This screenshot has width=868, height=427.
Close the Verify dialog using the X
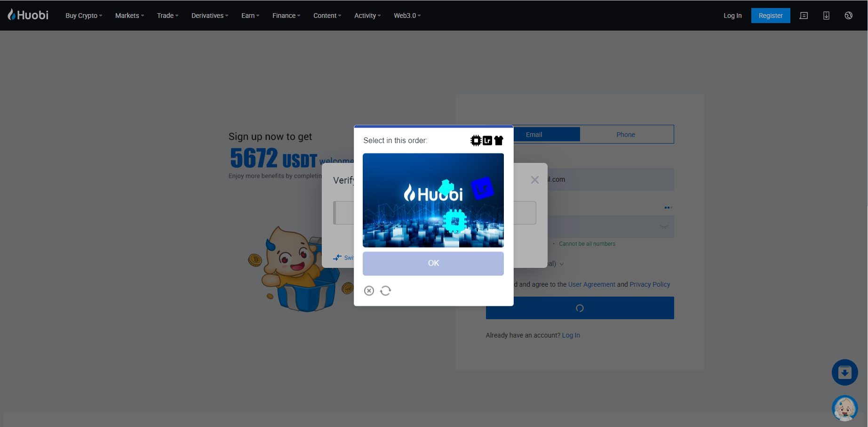coord(534,180)
